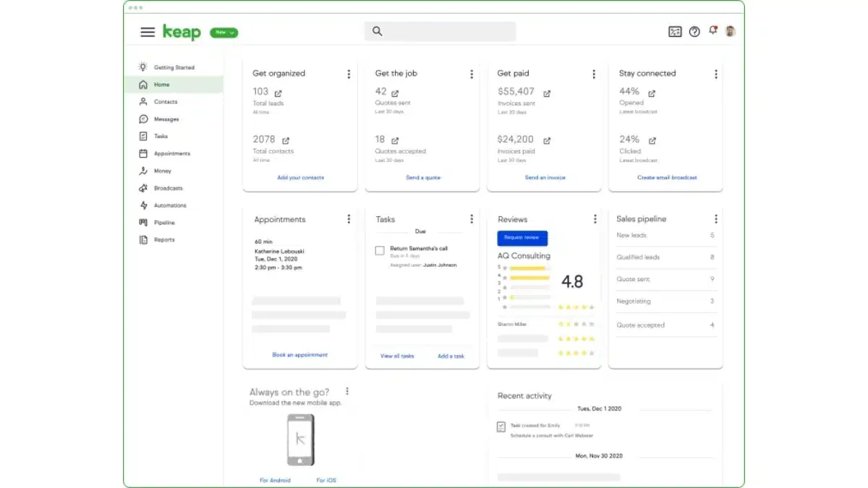Screen dimensions: 868x488
Task: Click the search magnifier icon
Action: click(377, 31)
